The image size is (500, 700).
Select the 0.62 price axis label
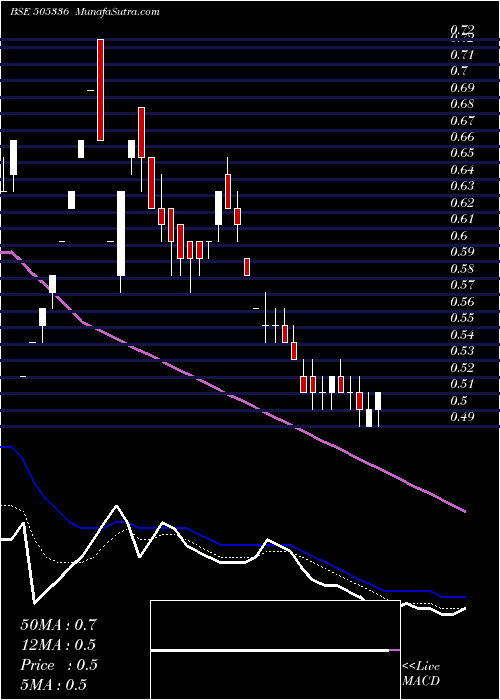pos(462,203)
